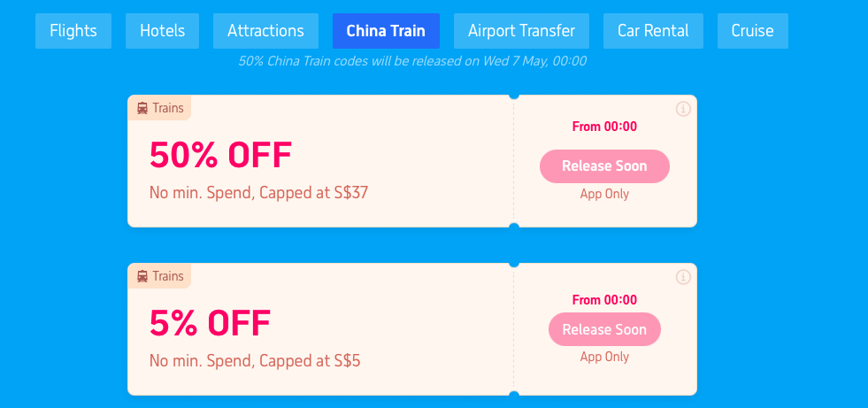Screen dimensions: 868x408
Task: Click the China Train codes release notice
Action: [x=411, y=61]
